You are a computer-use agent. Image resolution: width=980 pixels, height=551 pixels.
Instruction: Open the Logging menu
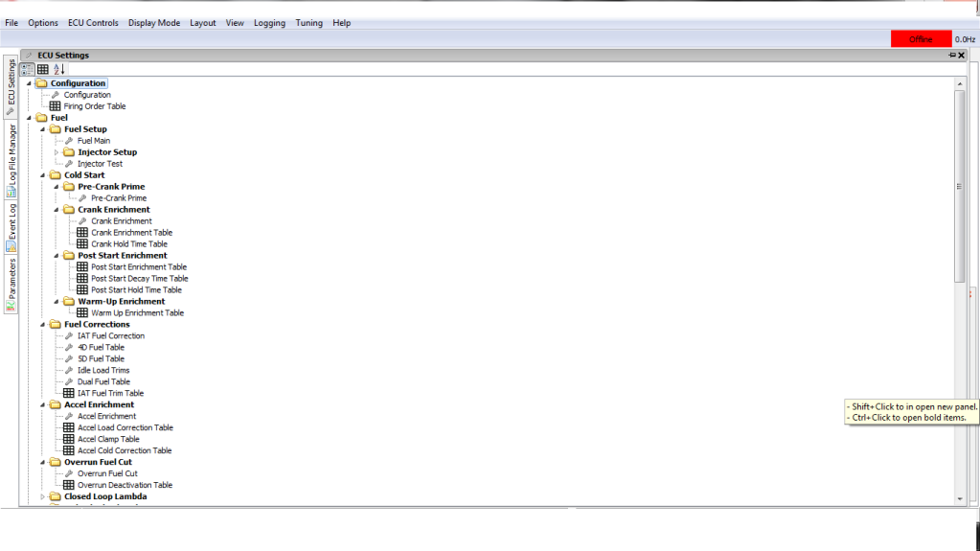tap(269, 22)
